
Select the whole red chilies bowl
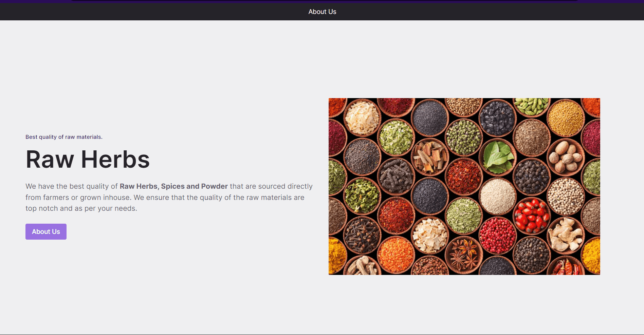[x=565, y=267]
